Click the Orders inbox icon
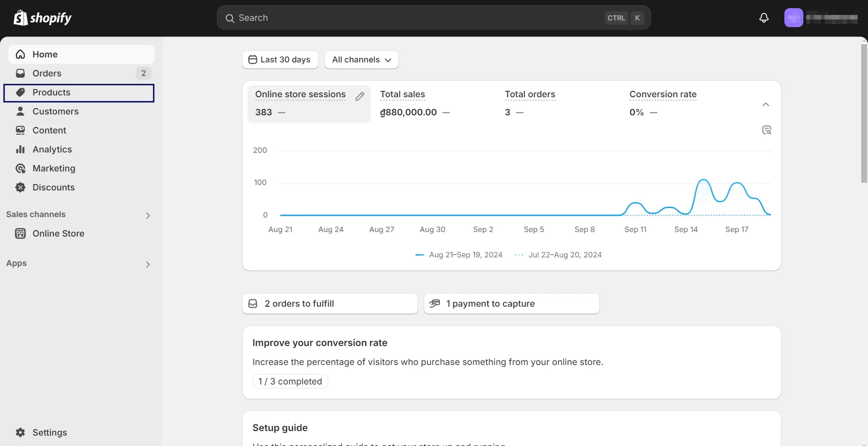Screen dimensions: 868x446 (20, 73)
